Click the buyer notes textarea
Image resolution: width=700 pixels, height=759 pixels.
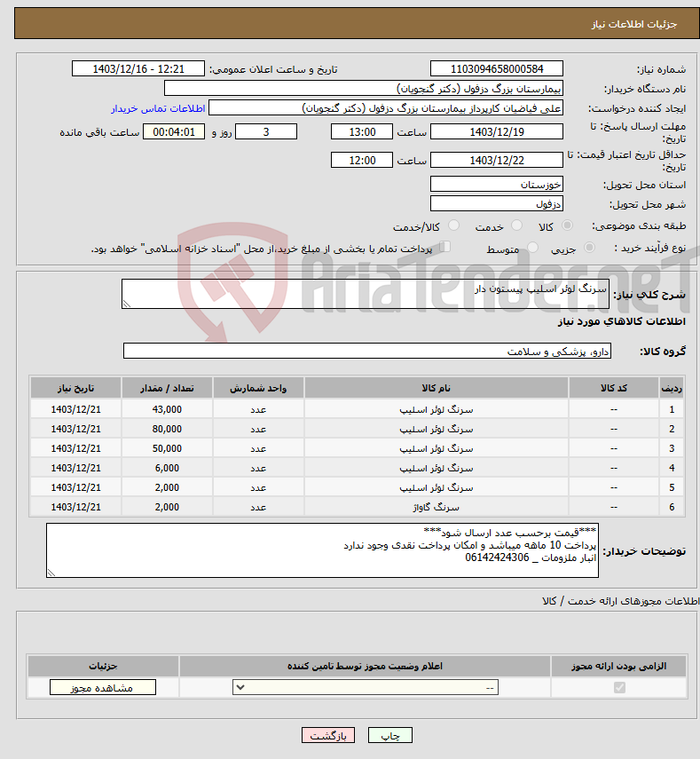tap(323, 550)
